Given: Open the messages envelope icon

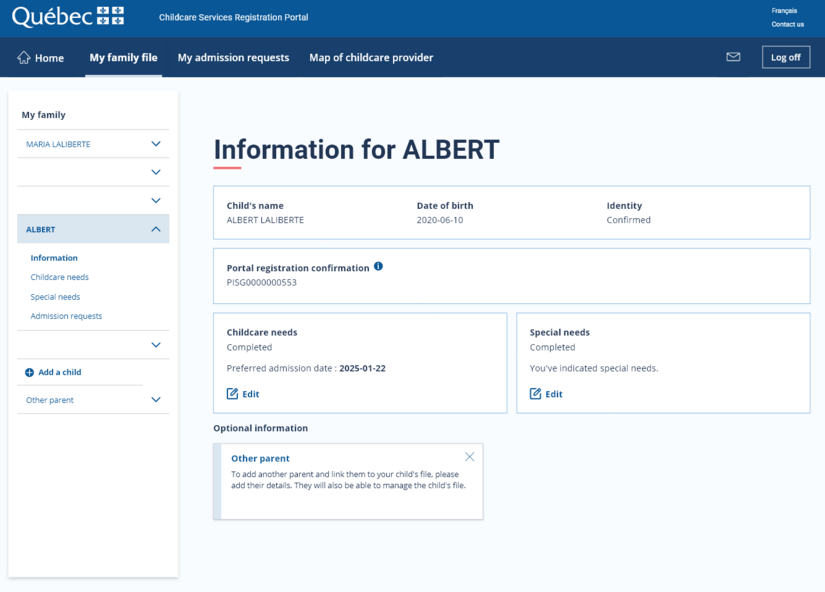Looking at the screenshot, I should (733, 57).
